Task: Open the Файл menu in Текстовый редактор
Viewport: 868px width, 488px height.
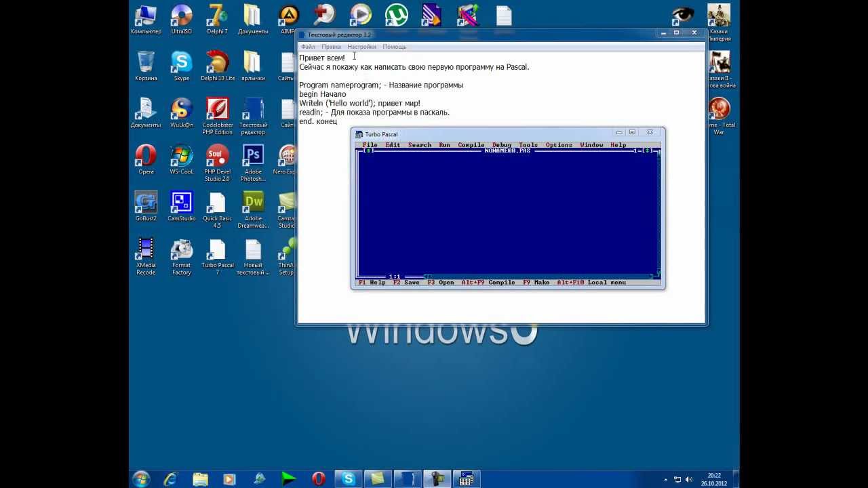Action: (x=308, y=47)
